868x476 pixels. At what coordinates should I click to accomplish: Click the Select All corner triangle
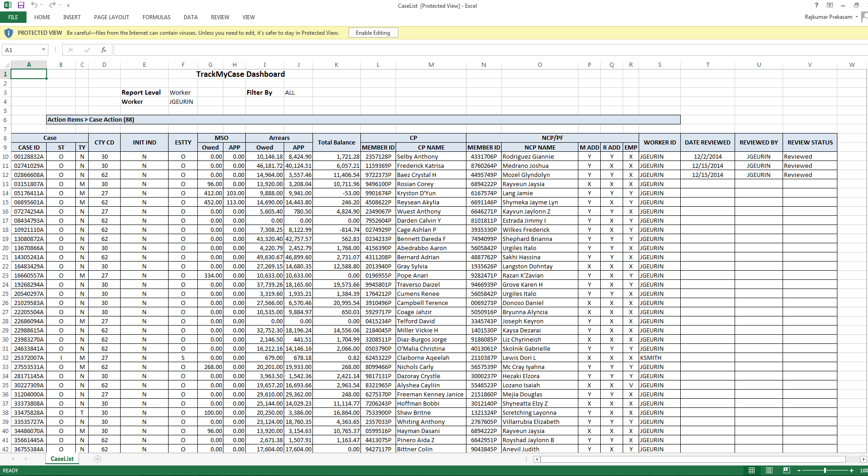6,65
